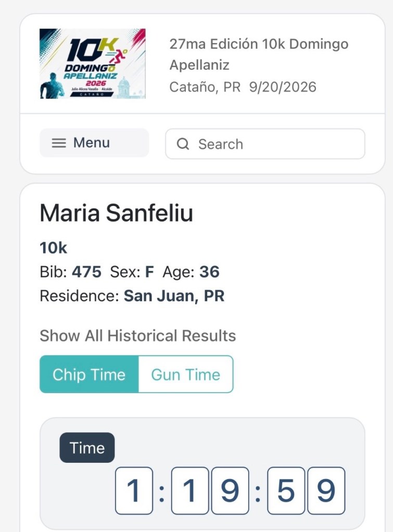
Task: Click the residence San Juan, PR
Action: (174, 296)
